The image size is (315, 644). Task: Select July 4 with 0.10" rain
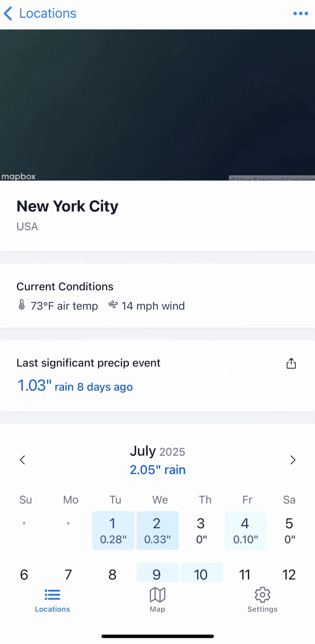tap(246, 530)
